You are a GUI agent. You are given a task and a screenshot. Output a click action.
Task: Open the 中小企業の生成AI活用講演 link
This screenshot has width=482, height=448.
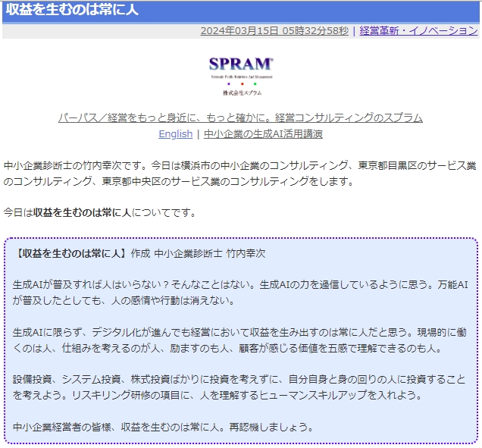click(263, 134)
